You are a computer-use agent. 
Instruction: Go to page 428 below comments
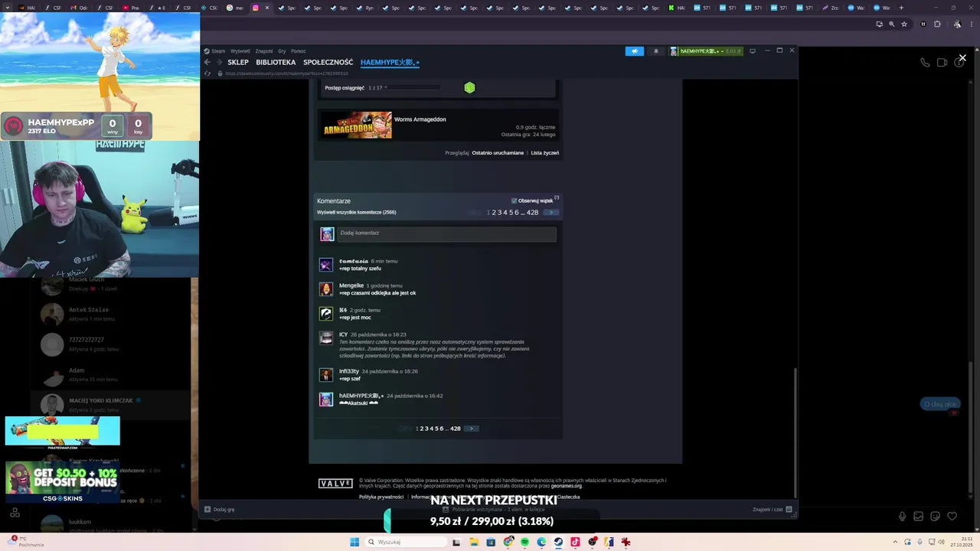pos(456,429)
